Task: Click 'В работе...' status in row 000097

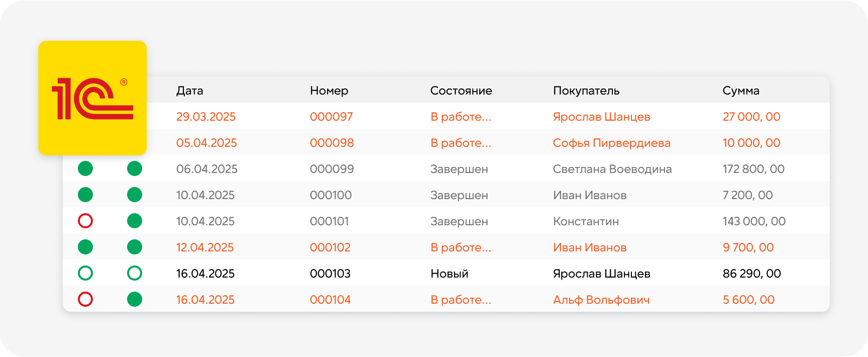Action: point(461,117)
